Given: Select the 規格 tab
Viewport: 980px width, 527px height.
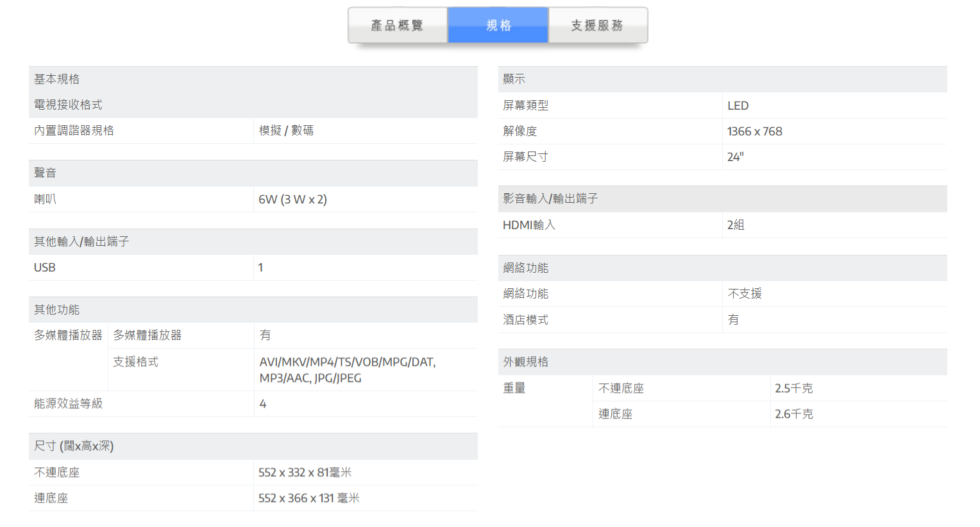Looking at the screenshot, I should (498, 26).
